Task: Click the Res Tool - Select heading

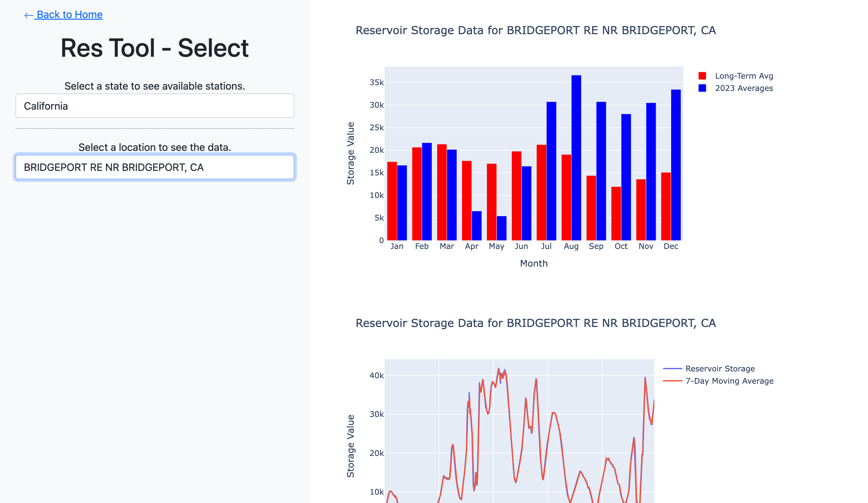Action: click(x=155, y=48)
